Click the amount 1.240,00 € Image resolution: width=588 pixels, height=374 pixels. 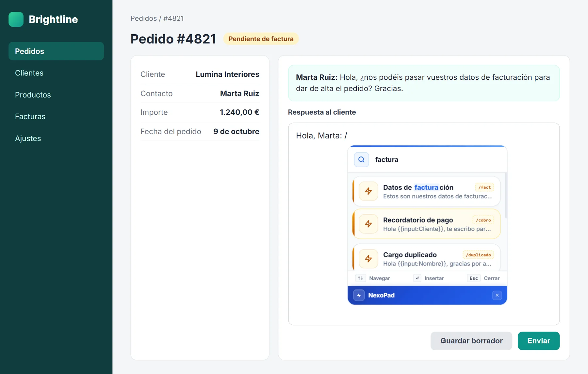[239, 112]
